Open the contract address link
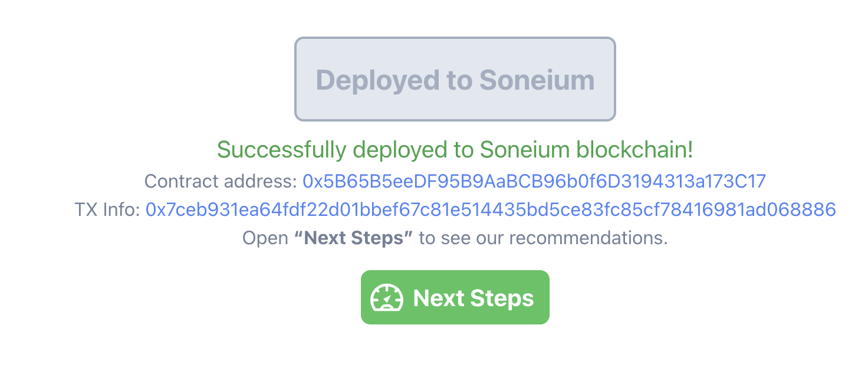Screen dimensions: 868x374 click(x=534, y=181)
